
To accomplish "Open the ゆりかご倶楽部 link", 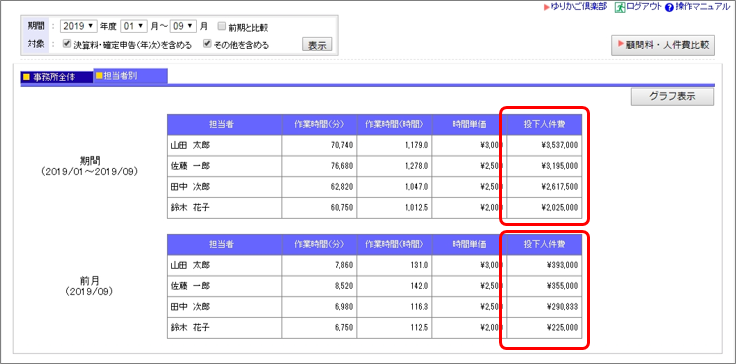I will pyautogui.click(x=578, y=7).
